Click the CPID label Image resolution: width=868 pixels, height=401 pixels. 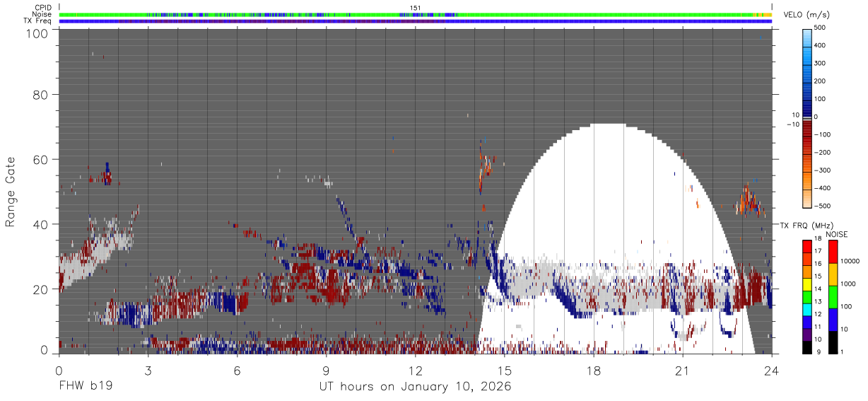pyautogui.click(x=43, y=8)
